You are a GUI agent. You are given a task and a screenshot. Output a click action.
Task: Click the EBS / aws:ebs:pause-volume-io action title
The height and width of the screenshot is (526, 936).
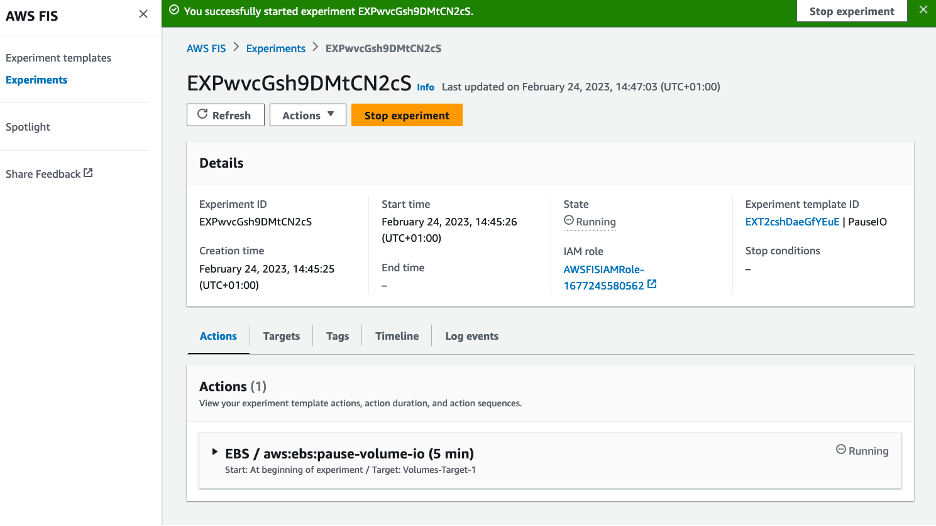[x=349, y=453]
